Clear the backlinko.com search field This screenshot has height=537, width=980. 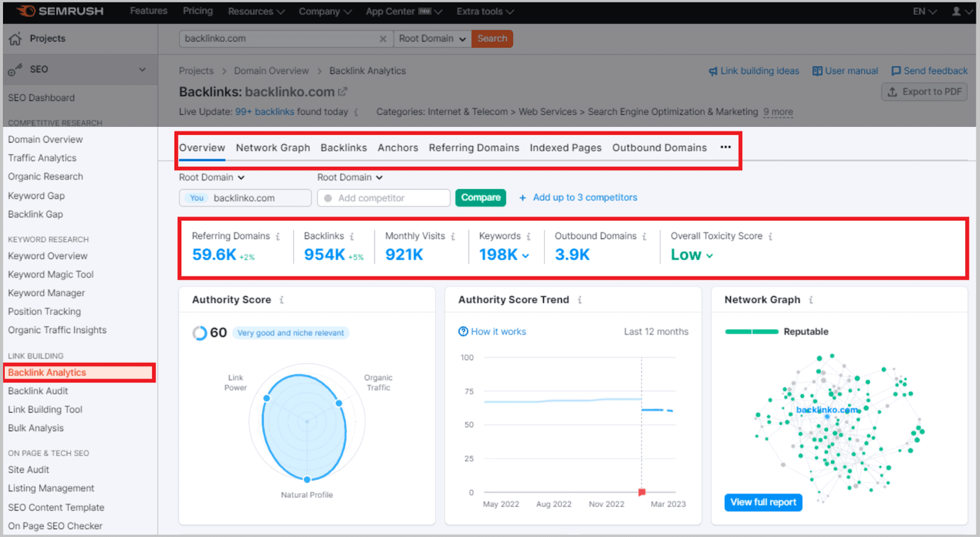pos(383,39)
